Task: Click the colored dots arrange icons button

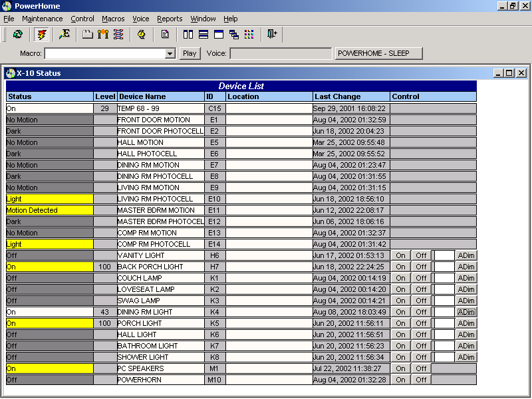Action: [x=249, y=35]
